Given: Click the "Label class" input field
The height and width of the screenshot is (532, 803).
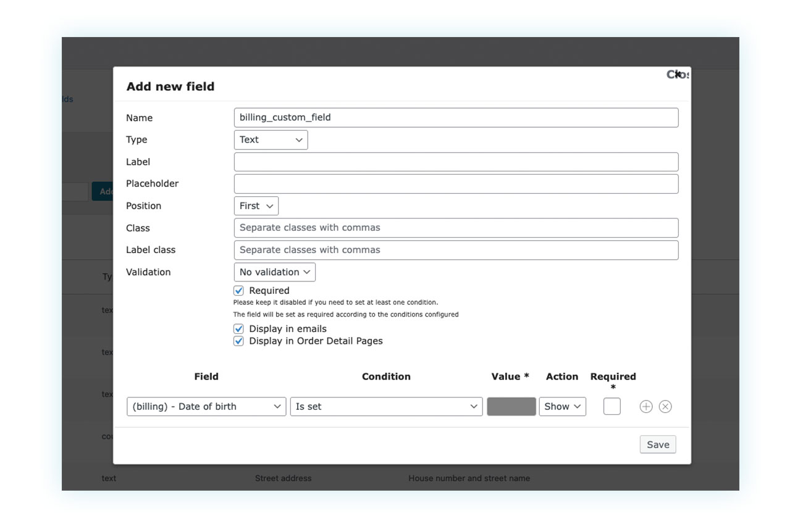Looking at the screenshot, I should click(455, 249).
